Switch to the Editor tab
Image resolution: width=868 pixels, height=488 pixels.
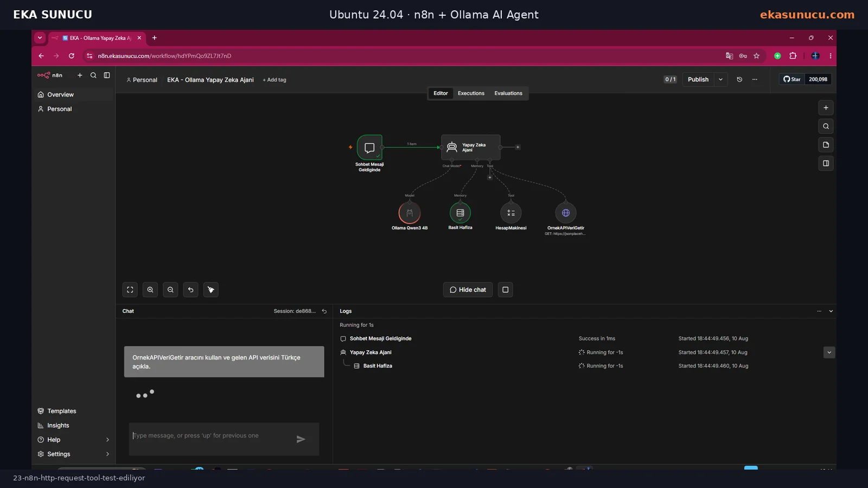coord(441,93)
